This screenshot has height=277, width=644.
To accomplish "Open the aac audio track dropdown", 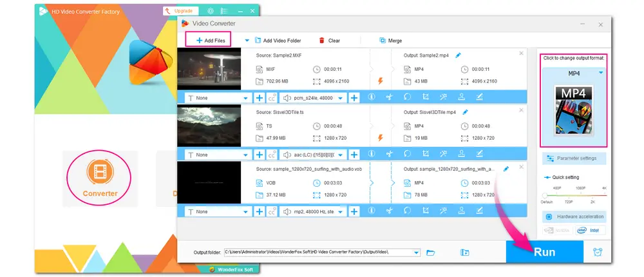I will pyautogui.click(x=340, y=155).
